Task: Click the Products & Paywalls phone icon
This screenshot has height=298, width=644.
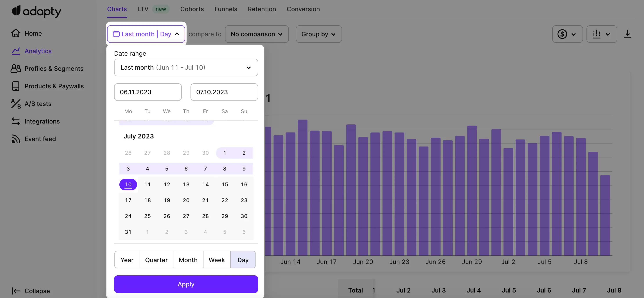Action: [16, 86]
